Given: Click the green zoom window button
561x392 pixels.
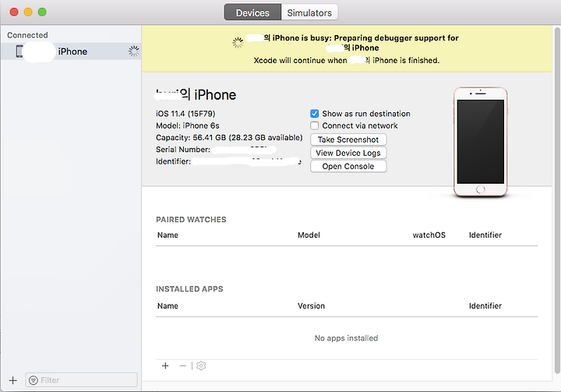Looking at the screenshot, I should (42, 12).
